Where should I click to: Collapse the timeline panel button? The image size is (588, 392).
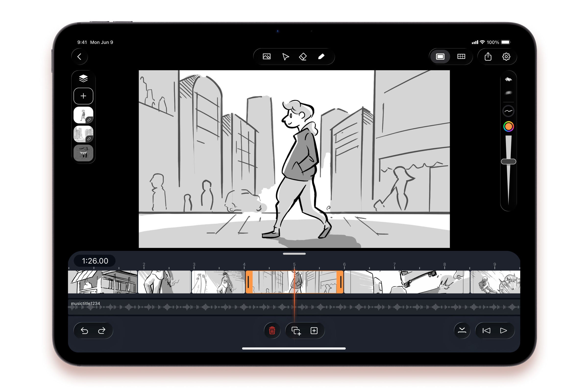[462, 331]
